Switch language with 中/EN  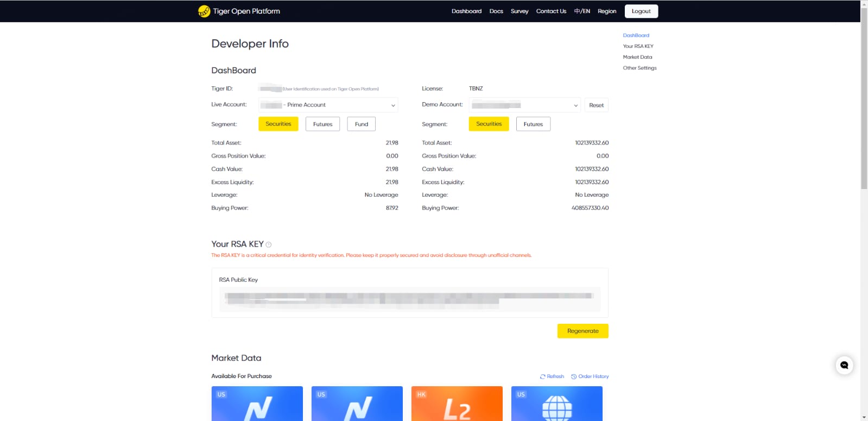pos(582,11)
